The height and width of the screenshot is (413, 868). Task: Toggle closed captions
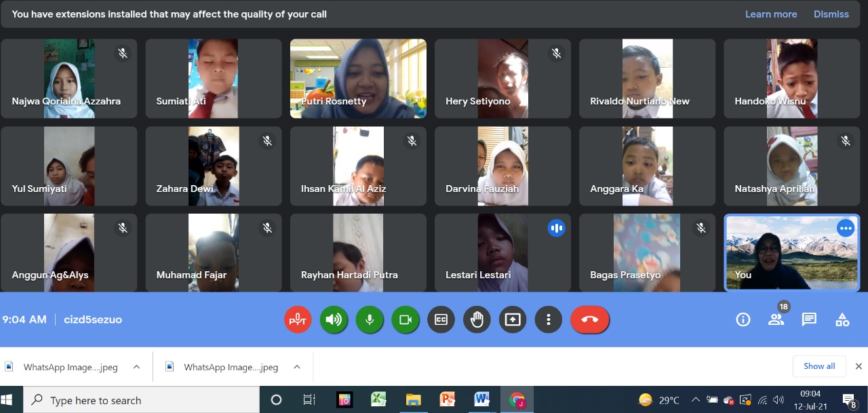pos(441,319)
